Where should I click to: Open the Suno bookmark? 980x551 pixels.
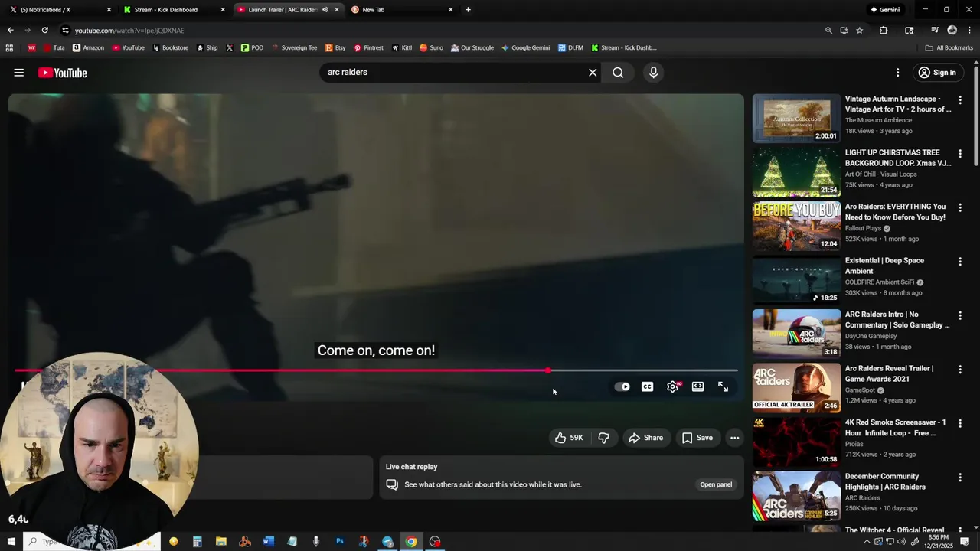431,47
